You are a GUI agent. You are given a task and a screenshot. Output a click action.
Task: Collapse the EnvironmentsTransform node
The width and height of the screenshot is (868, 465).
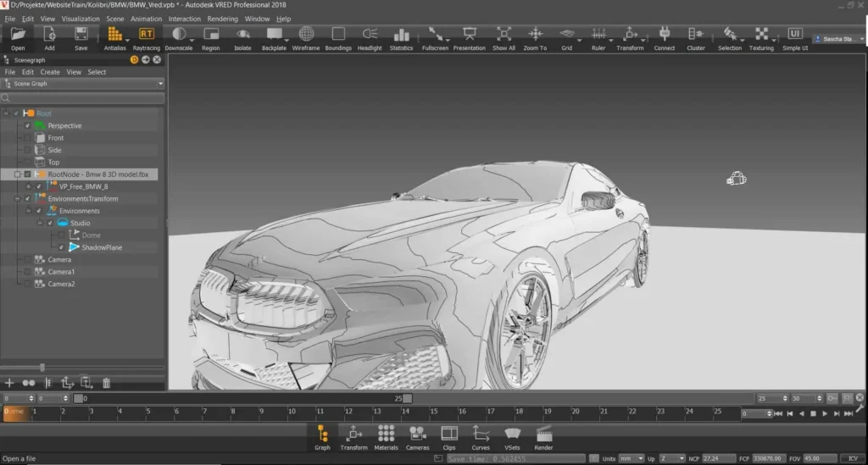[x=17, y=198]
